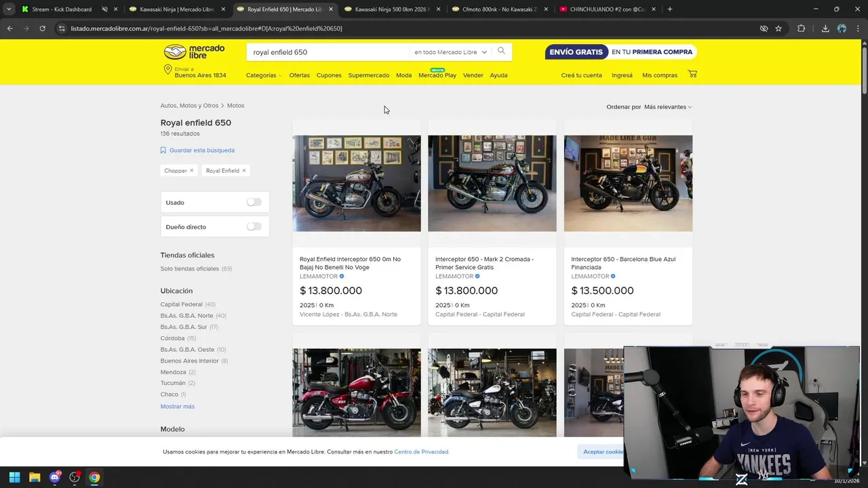Open the shopping cart
The width and height of the screenshot is (868, 488).
coord(692,74)
